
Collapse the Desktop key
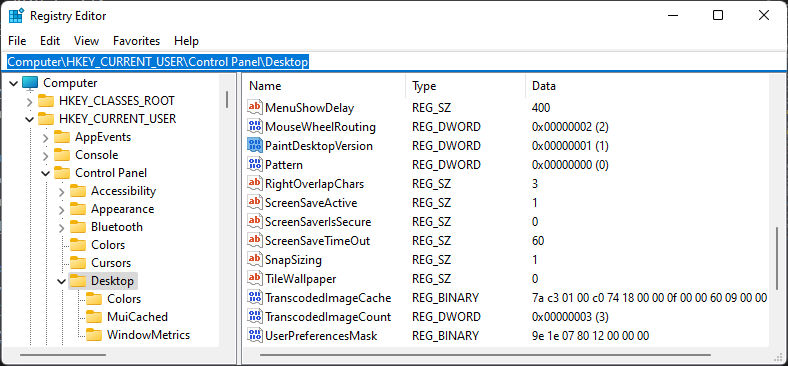(x=61, y=282)
